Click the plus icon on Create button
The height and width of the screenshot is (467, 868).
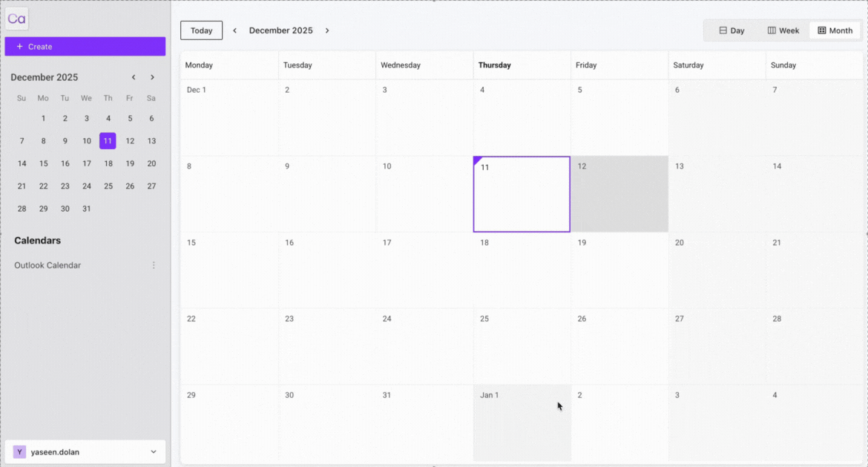tap(19, 47)
